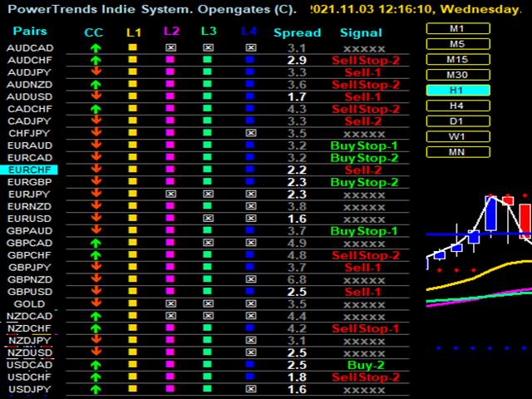
Task: Click the CC column header
Action: [x=94, y=32]
